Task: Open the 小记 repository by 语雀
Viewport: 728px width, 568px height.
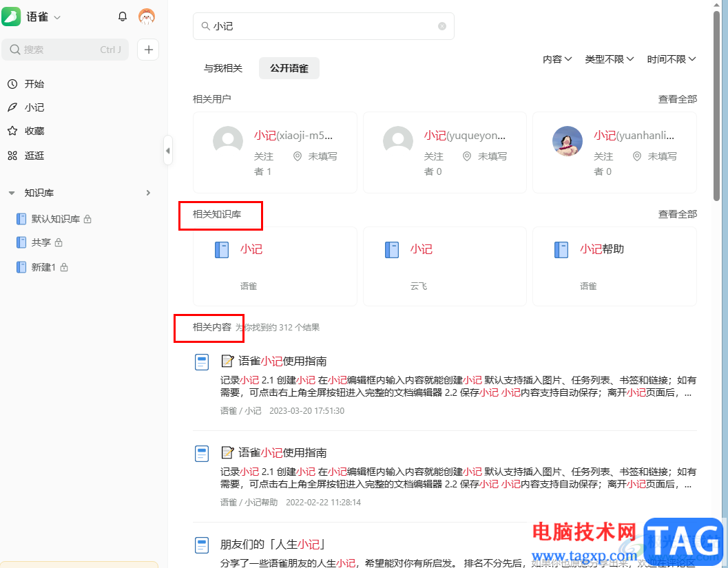Action: coord(275,266)
